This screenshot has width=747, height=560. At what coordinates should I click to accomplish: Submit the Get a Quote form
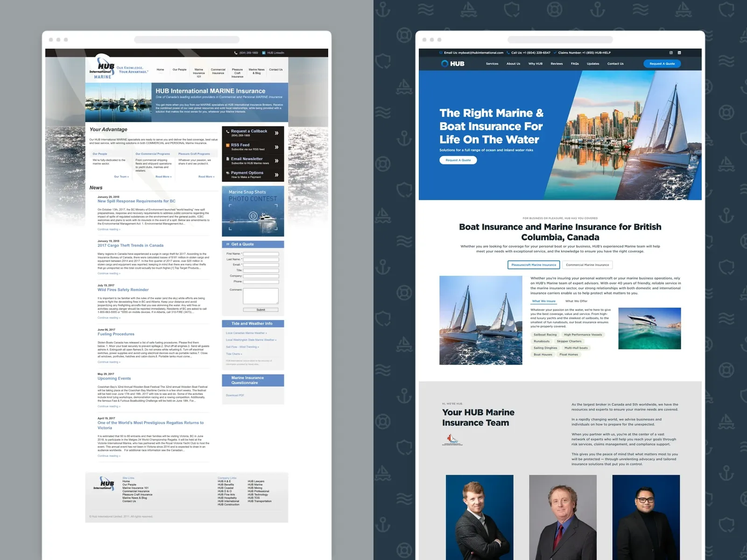tap(261, 310)
